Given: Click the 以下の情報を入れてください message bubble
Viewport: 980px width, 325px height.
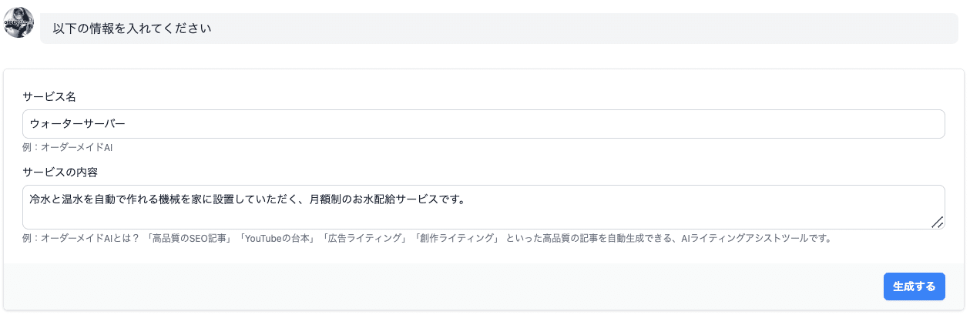Looking at the screenshot, I should [x=499, y=28].
